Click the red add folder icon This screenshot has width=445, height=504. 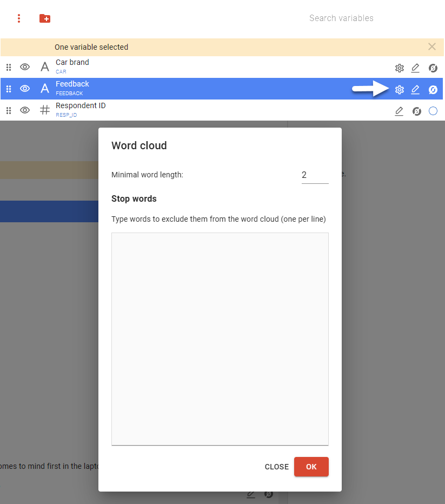tap(45, 18)
